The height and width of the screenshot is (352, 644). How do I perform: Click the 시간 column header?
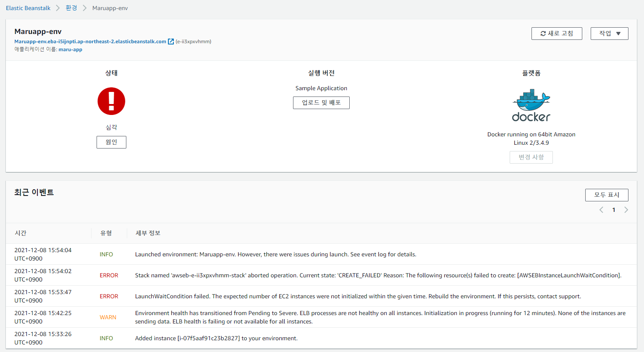pos(21,233)
